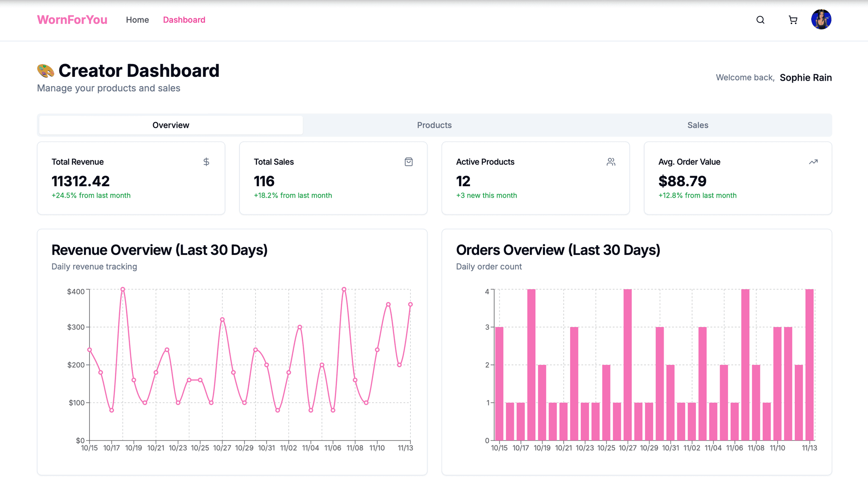Click the Active Products count of 12
868x490 pixels.
463,181
